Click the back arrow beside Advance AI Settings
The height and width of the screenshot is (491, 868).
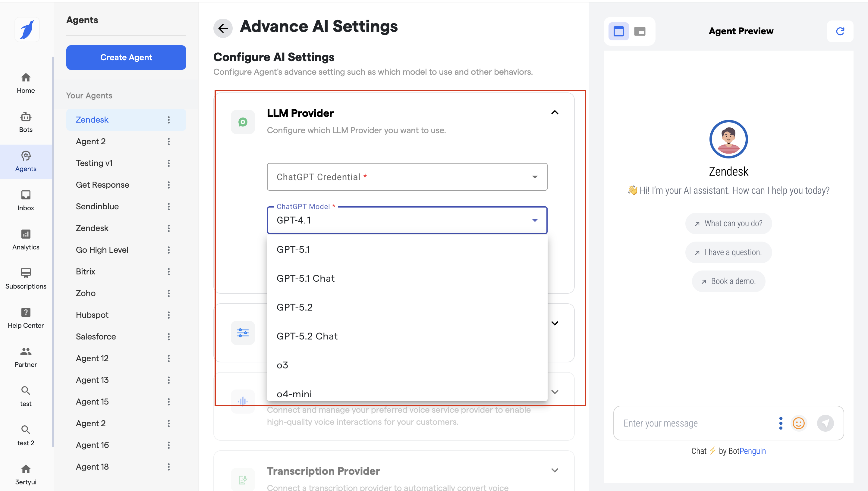223,28
